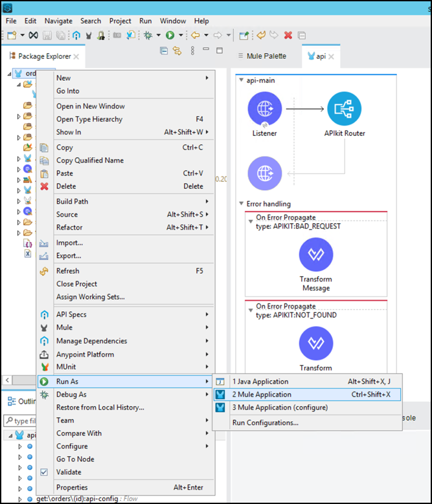Click the faded response Listener icon
The width and height of the screenshot is (432, 504).
tap(265, 173)
